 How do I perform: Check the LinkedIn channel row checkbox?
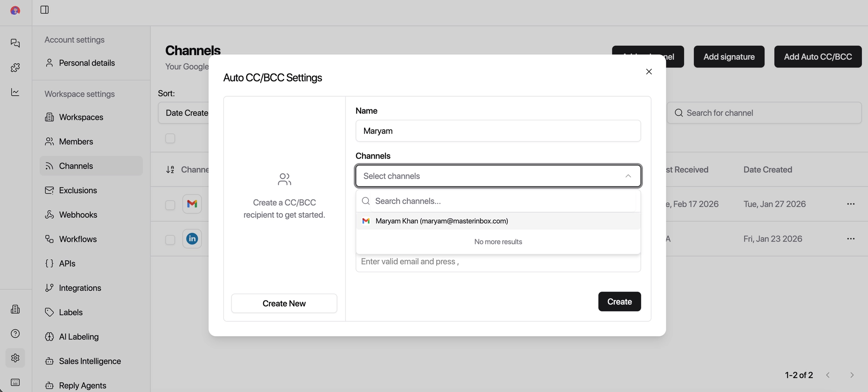(x=170, y=240)
